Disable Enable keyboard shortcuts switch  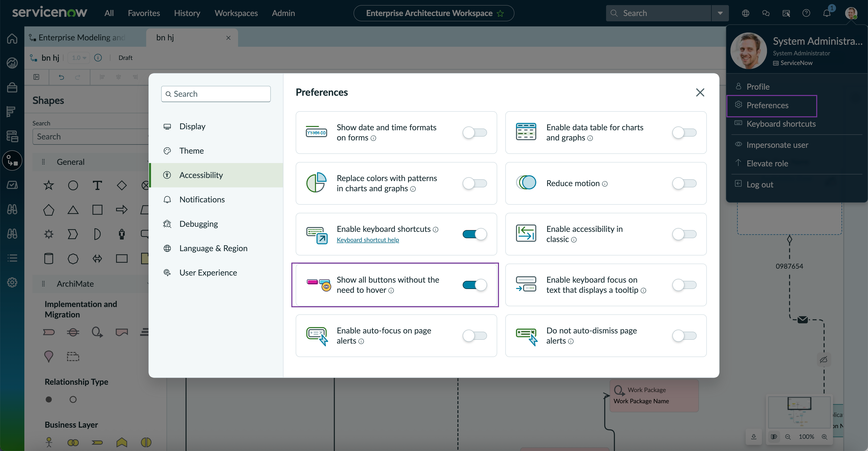pos(475,234)
